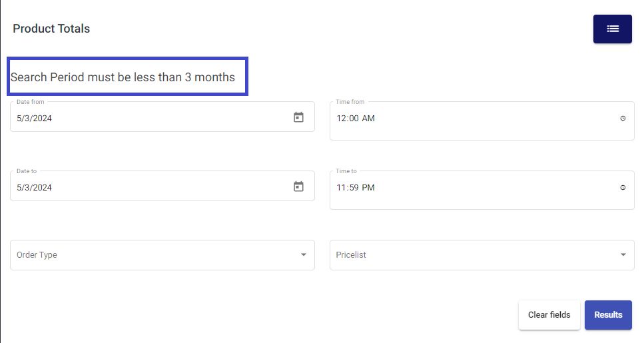Open the Order Type combo box
Image resolution: width=644 pixels, height=343 pixels.
coord(153,255)
